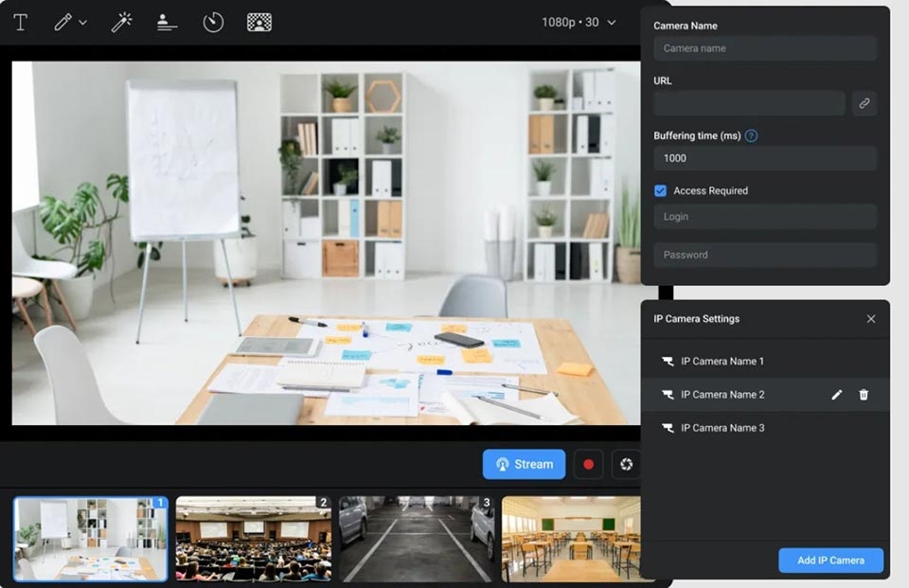Image resolution: width=909 pixels, height=588 pixels.
Task: Open the 1080p • 30 resolution dropdown
Action: tap(579, 23)
